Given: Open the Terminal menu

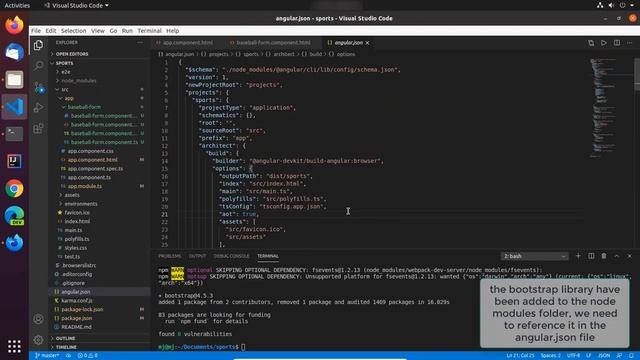Looking at the screenshot, I should click(149, 31).
